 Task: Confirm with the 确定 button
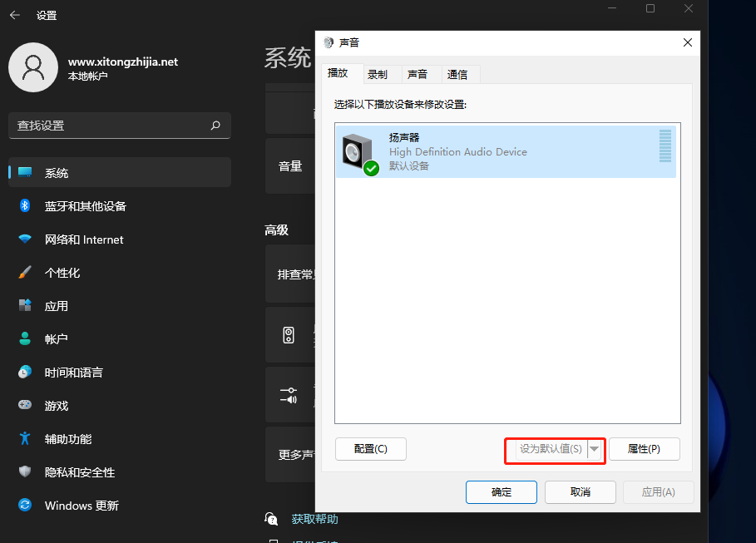(502, 492)
